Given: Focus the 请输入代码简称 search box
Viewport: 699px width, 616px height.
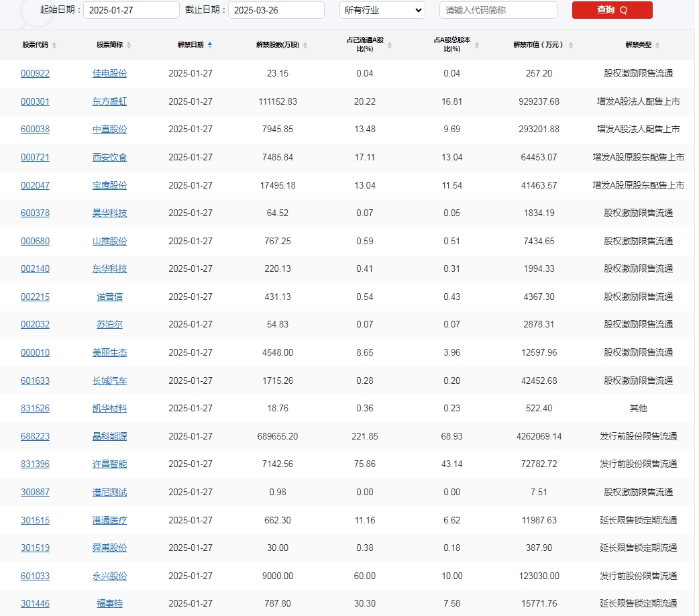Looking at the screenshot, I should click(498, 10).
